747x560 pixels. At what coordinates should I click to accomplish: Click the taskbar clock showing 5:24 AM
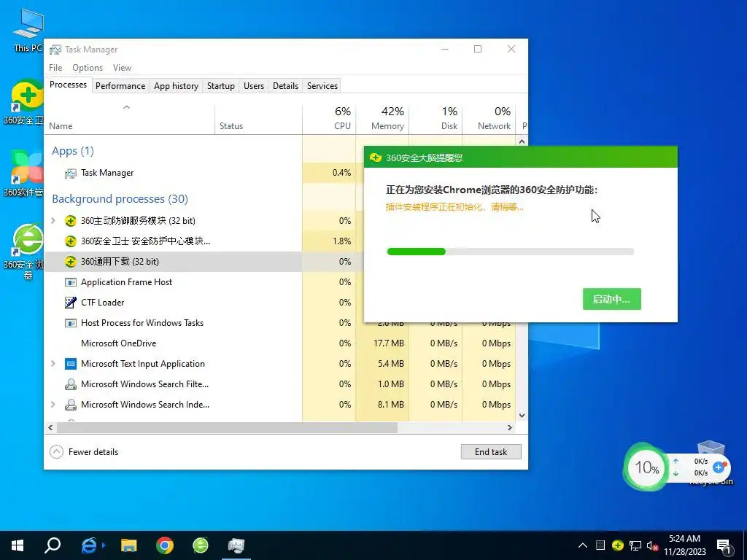685,545
